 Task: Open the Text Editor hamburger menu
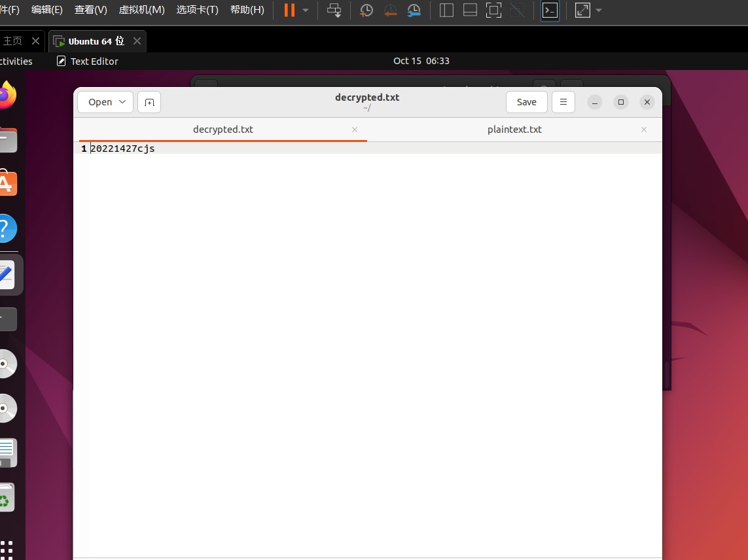coord(563,102)
